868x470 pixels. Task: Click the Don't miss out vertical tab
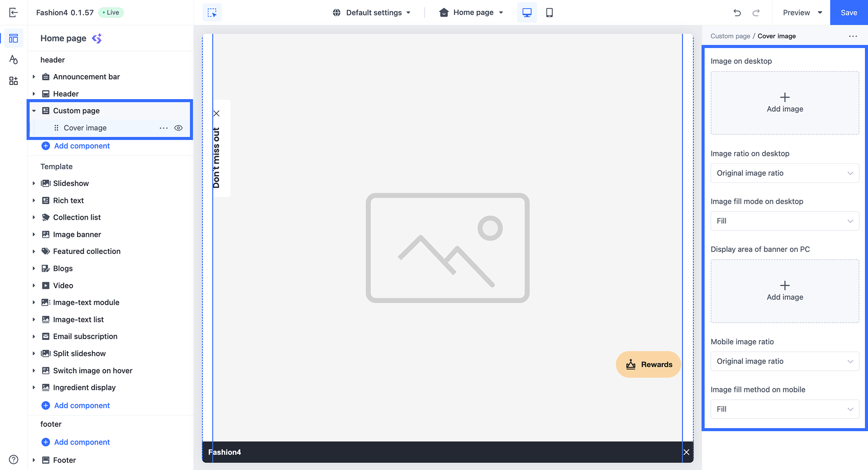point(216,157)
